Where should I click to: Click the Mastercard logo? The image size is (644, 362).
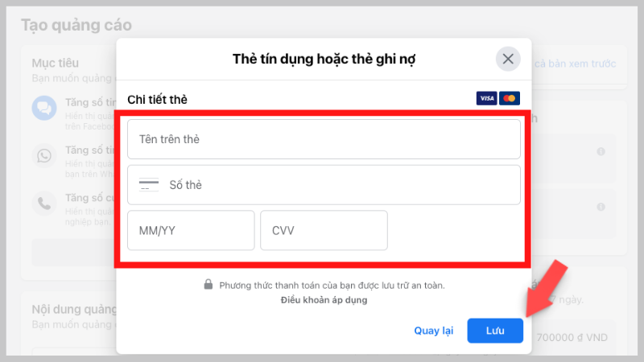click(509, 98)
